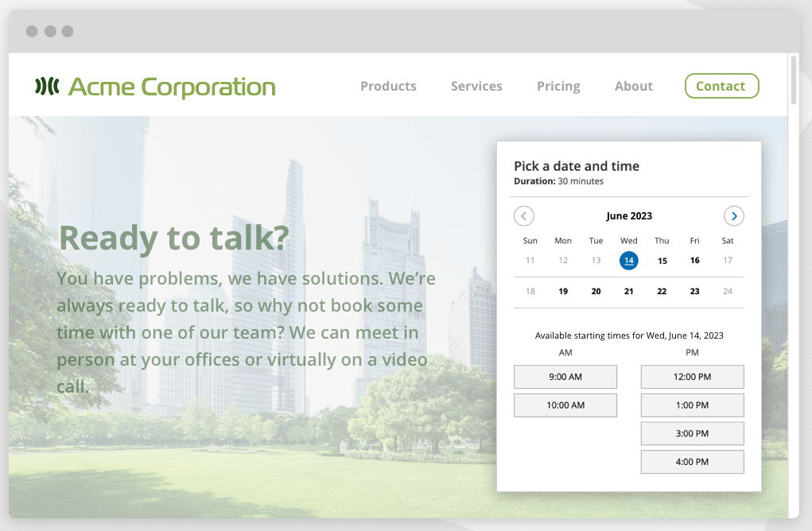Select June 23 on the calendar
Screen dimensions: 812x531
pos(695,292)
